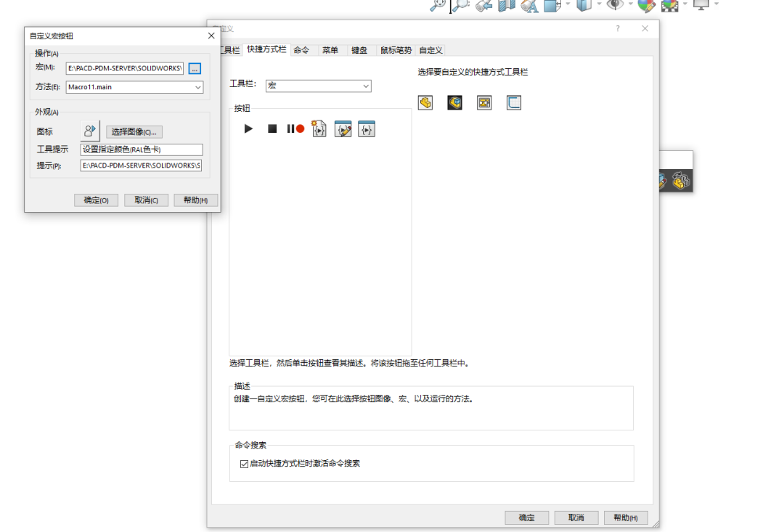Click the Pause/Record Macro icon
784x532 pixels.
coord(294,128)
